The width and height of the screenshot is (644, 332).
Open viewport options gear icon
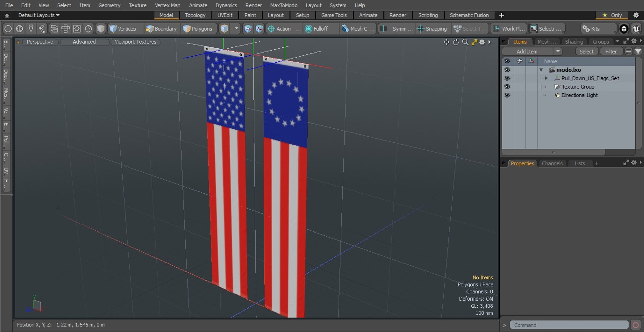pyautogui.click(x=482, y=42)
